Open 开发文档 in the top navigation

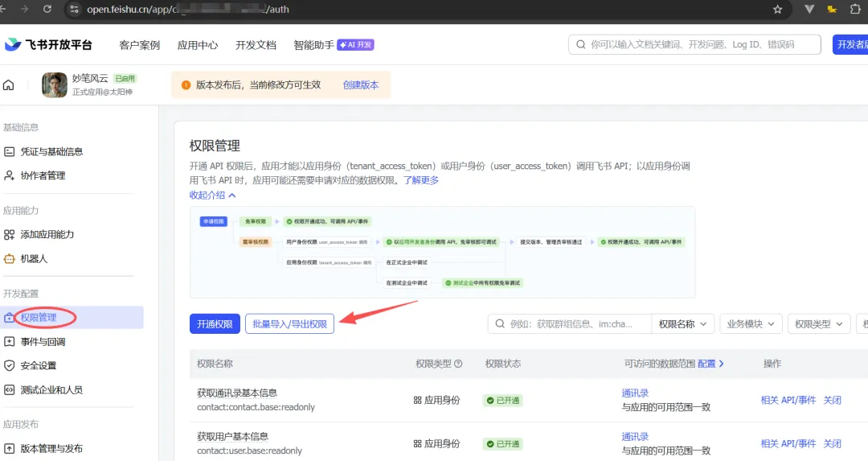point(256,45)
